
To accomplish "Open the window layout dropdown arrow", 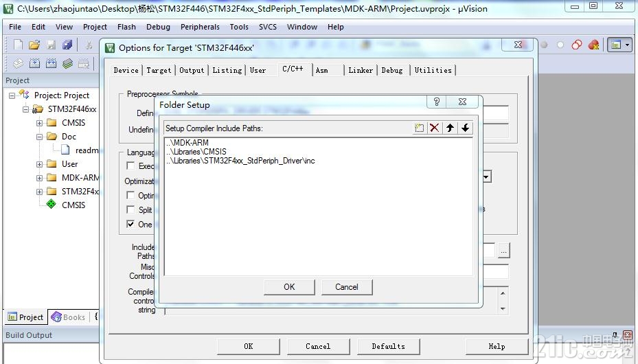I will coord(627,45).
